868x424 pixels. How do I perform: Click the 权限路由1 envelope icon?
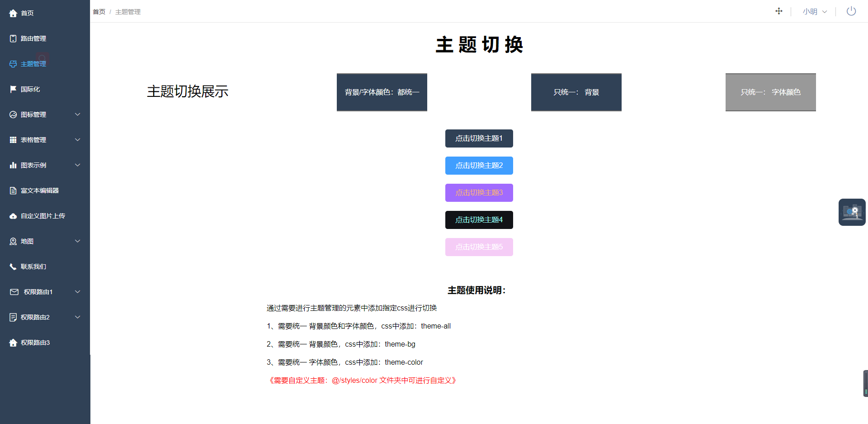pyautogui.click(x=14, y=292)
